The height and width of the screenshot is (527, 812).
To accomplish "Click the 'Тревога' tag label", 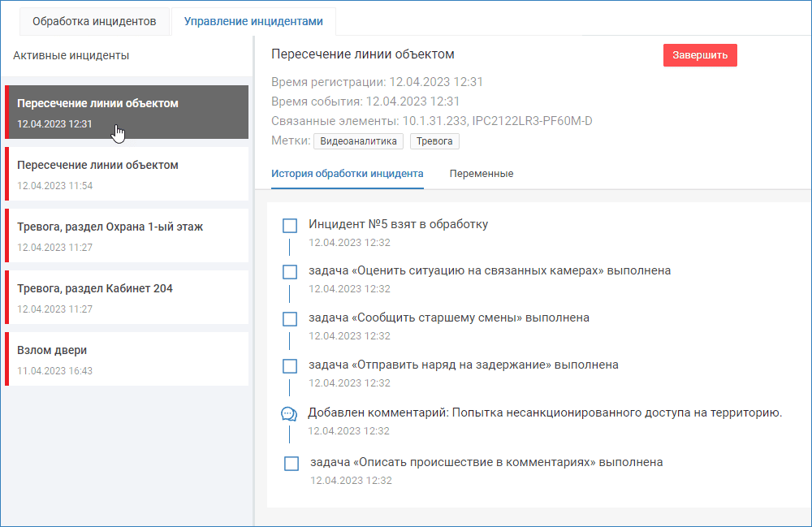I will click(434, 141).
